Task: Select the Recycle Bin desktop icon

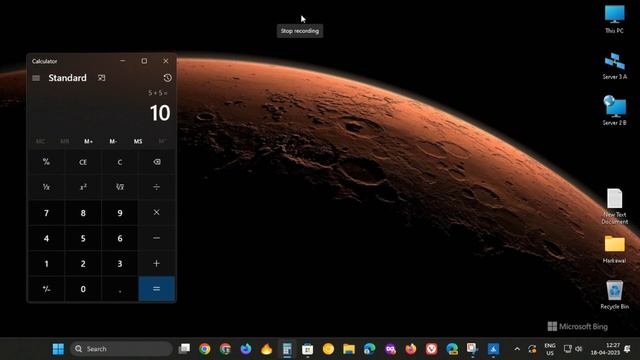Action: tap(614, 295)
